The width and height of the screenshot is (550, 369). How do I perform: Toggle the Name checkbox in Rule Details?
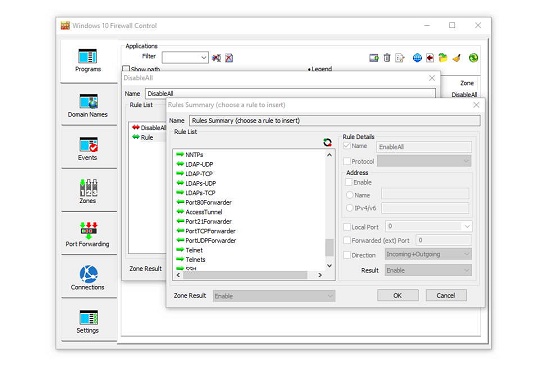[347, 146]
